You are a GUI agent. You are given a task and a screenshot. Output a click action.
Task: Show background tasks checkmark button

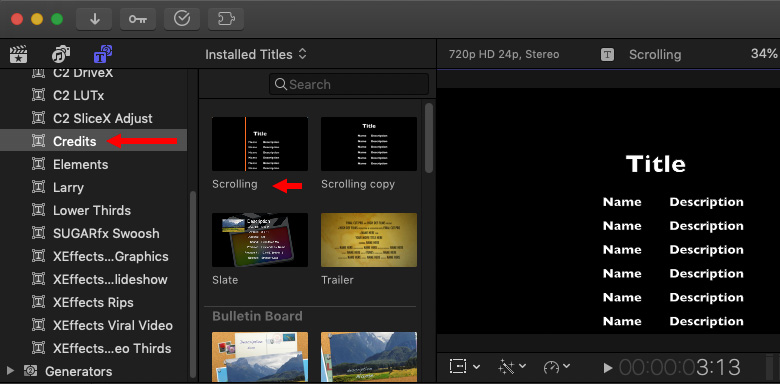point(182,19)
